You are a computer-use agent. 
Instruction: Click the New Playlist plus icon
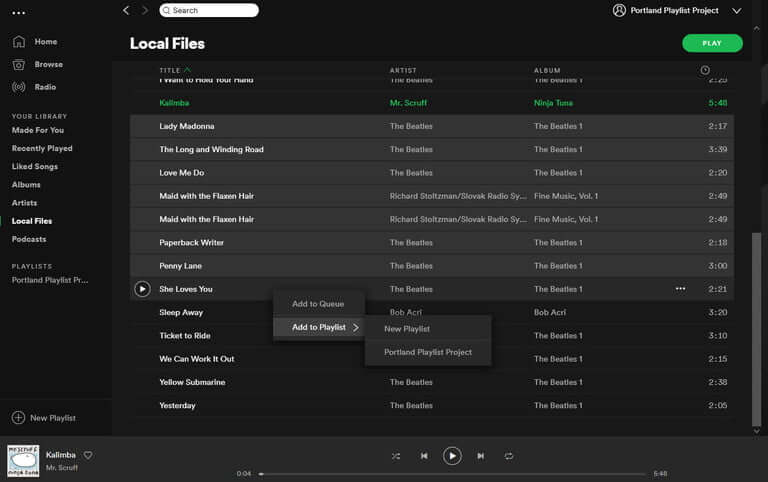18,418
